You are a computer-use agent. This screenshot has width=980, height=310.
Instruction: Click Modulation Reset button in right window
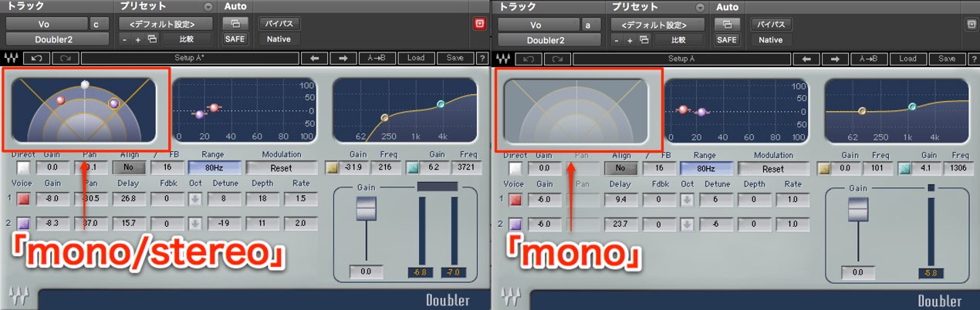(x=772, y=167)
